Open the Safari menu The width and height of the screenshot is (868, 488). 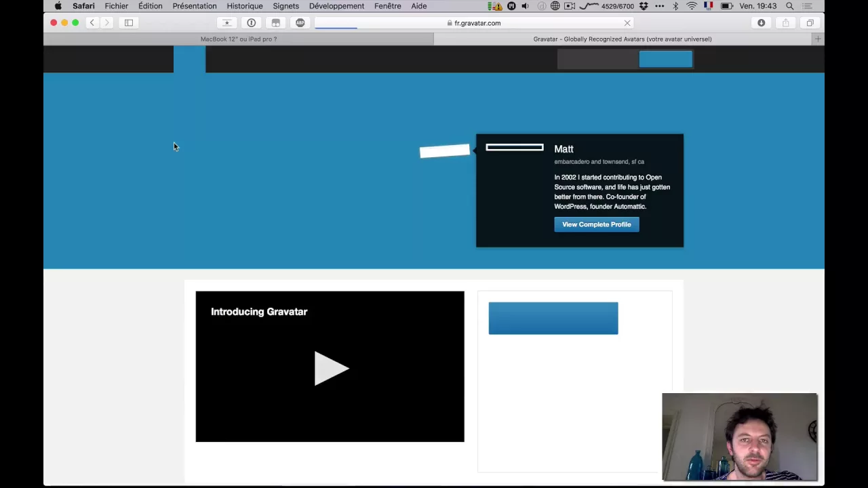coord(83,6)
